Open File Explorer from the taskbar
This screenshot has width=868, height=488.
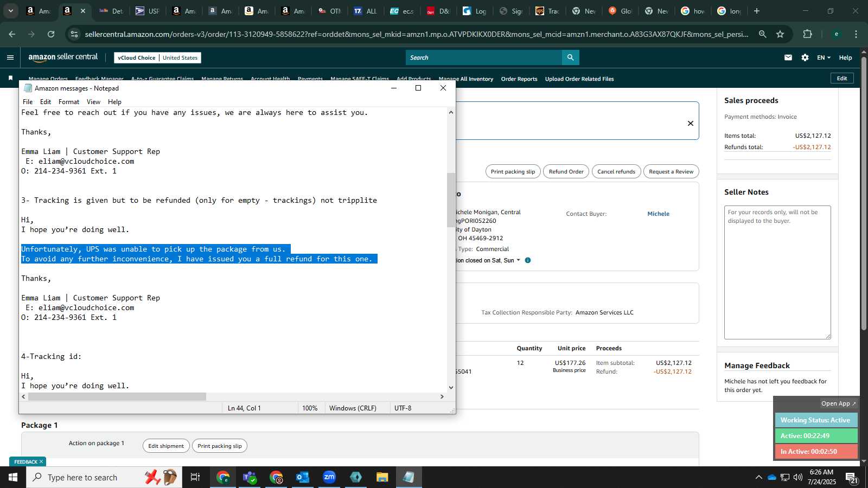(x=382, y=477)
